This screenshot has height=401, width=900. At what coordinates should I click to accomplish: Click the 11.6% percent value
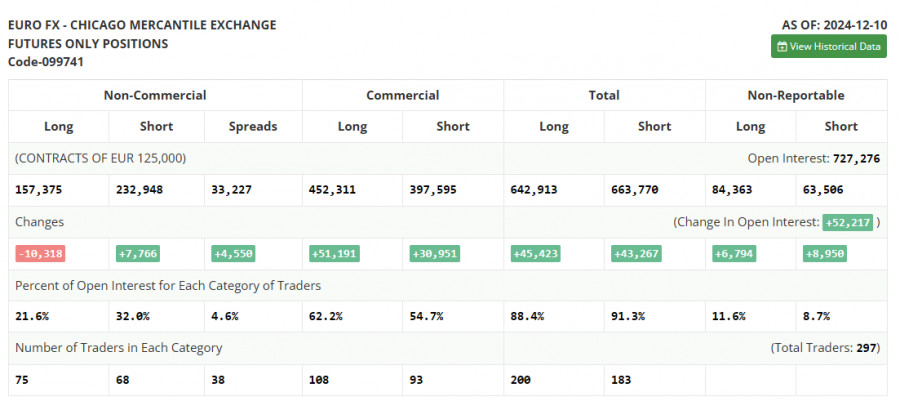point(728,316)
